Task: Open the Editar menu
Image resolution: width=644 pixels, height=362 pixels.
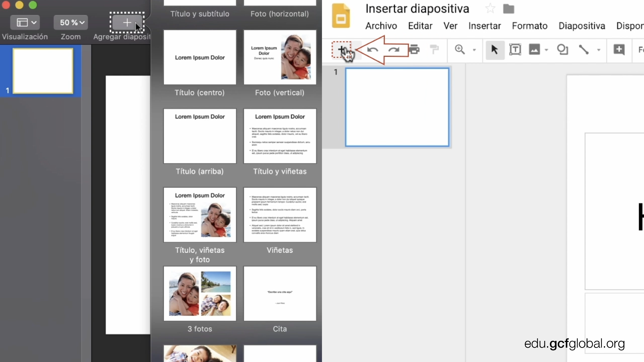Action: 420,26
